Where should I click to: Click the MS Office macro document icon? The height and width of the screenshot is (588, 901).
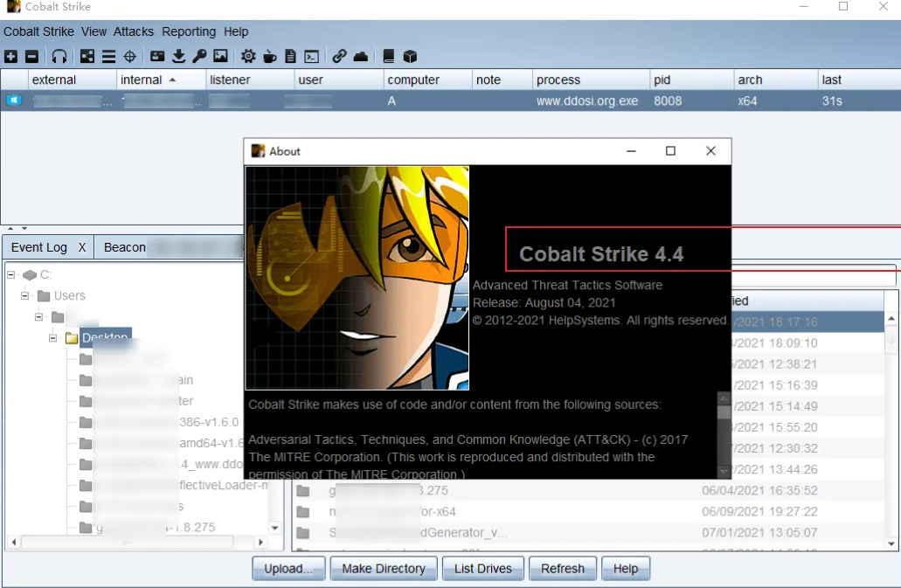click(x=290, y=56)
